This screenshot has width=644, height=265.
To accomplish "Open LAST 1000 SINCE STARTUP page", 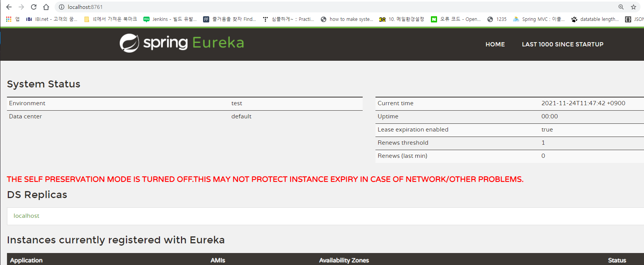I will 563,44.
